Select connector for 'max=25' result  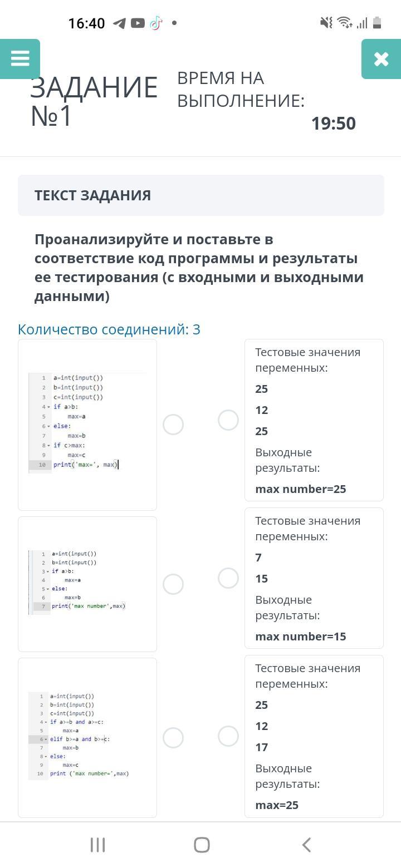[228, 736]
